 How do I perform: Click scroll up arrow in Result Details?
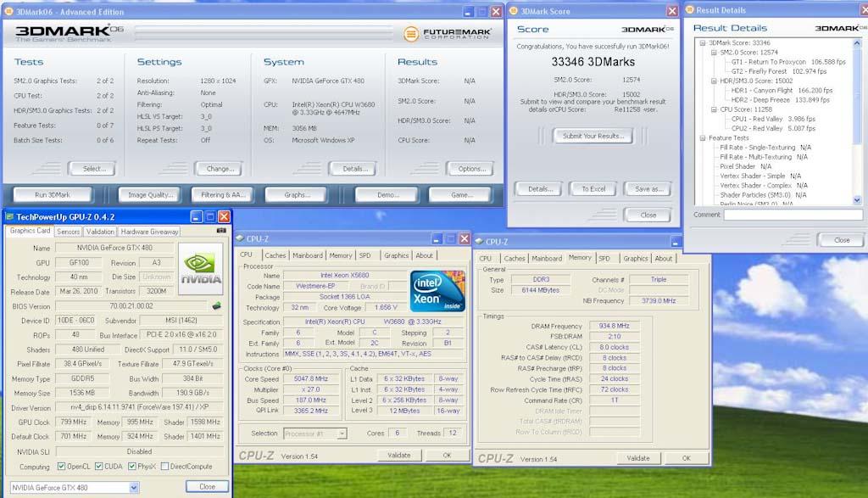(857, 42)
